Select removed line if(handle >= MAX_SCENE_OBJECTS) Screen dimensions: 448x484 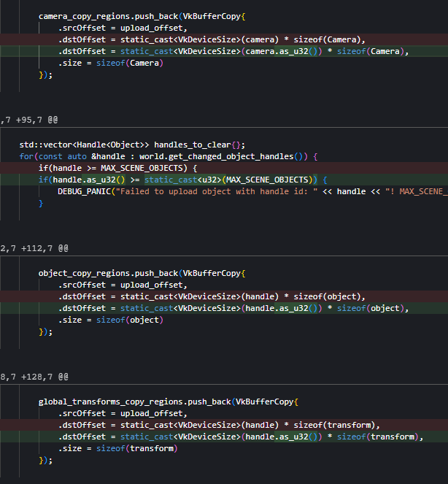tap(117, 168)
